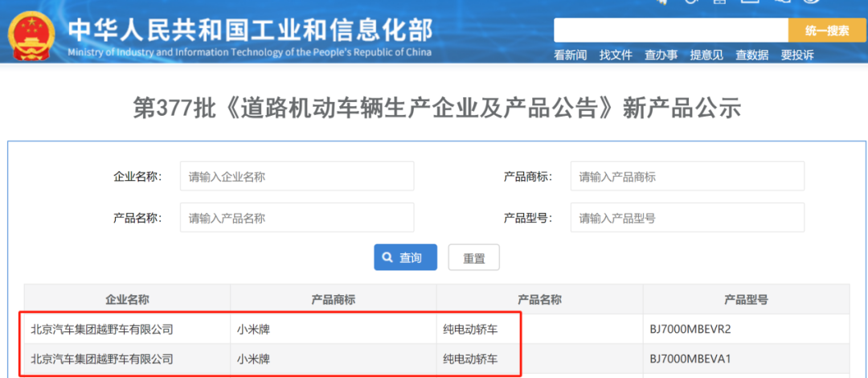Open the 找文件 navigation link
Viewport: 868px width, 378px height.
[616, 55]
